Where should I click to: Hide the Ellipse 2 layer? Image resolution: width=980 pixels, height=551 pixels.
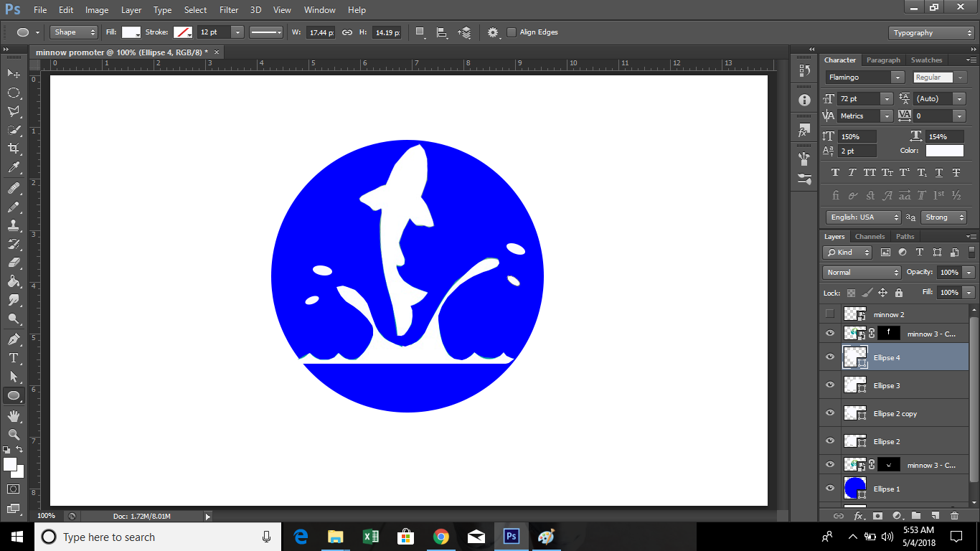tap(830, 441)
